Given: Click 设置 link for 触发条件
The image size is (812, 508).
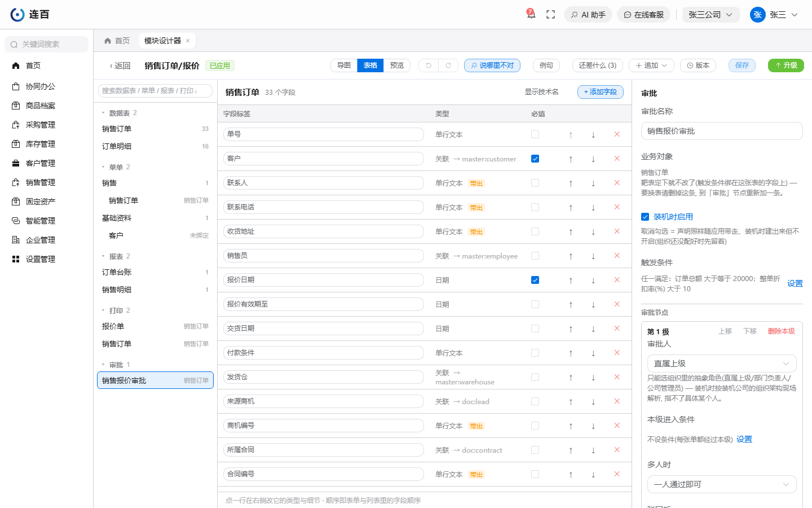Looking at the screenshot, I should pyautogui.click(x=795, y=283).
